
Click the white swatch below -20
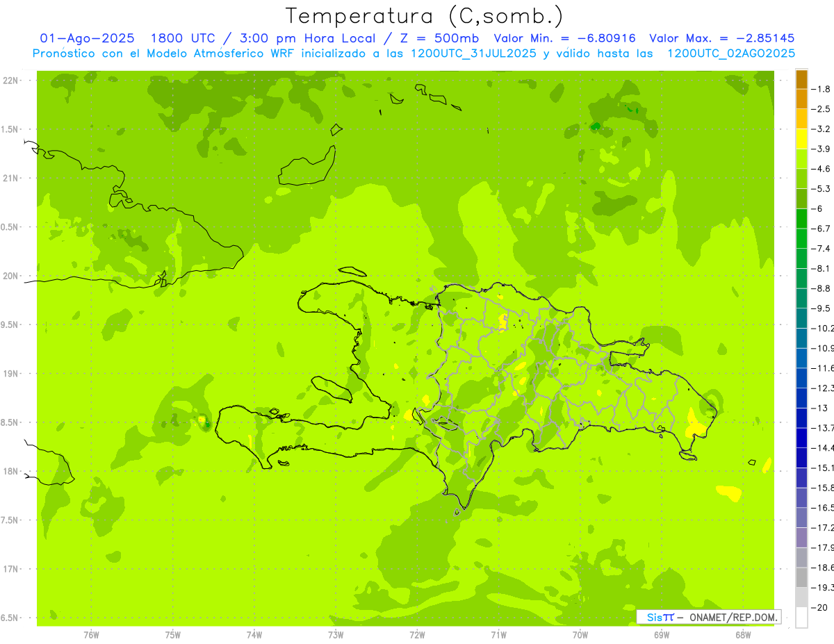click(x=801, y=617)
